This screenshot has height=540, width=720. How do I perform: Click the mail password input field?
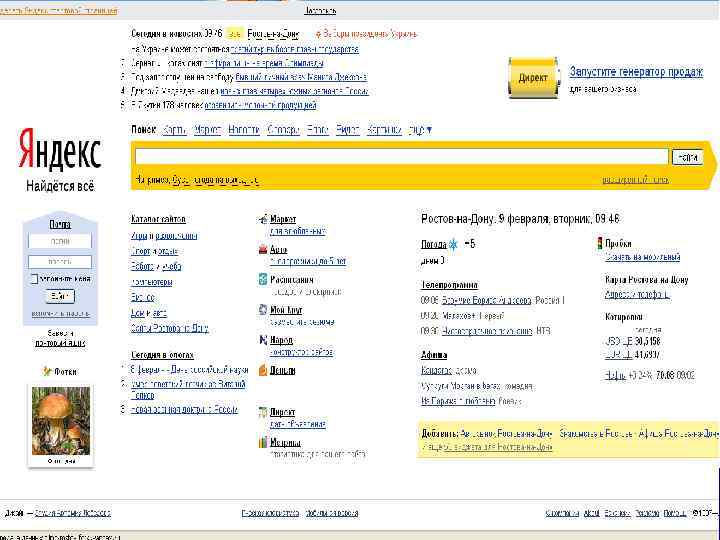click(x=60, y=262)
